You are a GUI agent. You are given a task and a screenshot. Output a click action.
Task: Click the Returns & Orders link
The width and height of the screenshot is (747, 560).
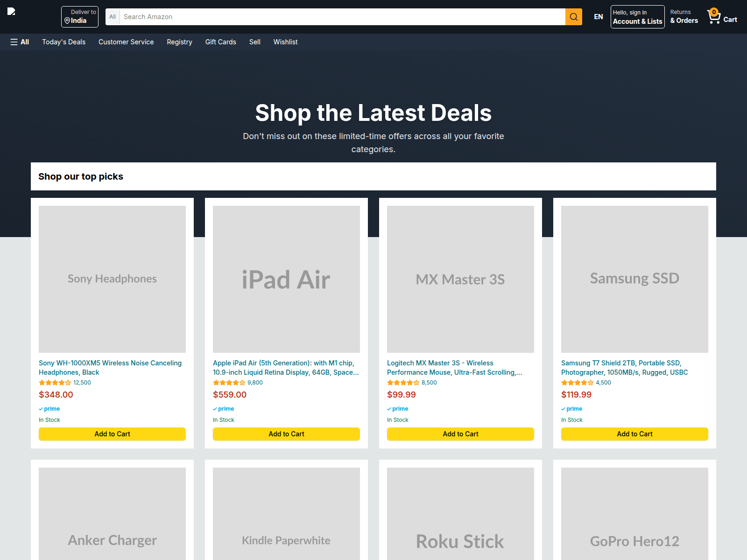click(684, 17)
